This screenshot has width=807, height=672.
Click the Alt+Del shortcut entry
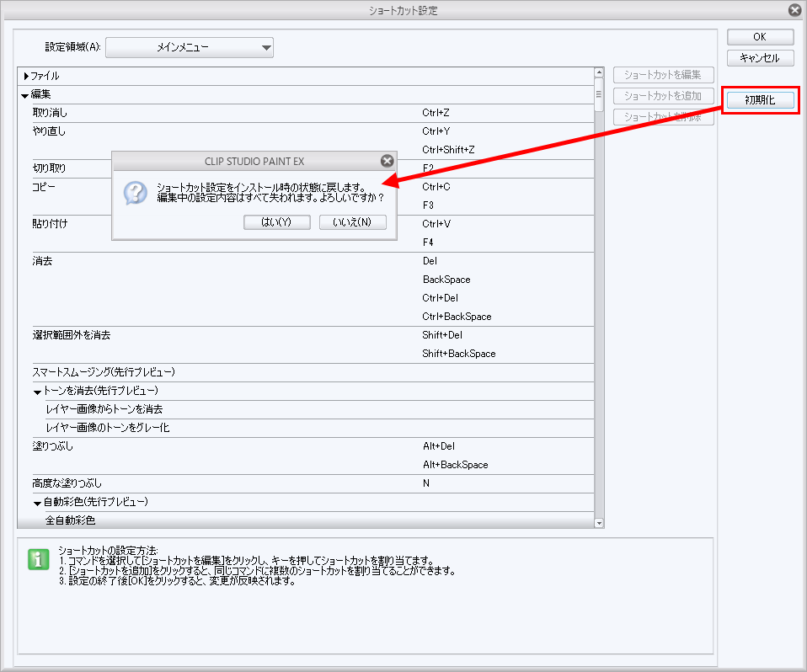439,446
